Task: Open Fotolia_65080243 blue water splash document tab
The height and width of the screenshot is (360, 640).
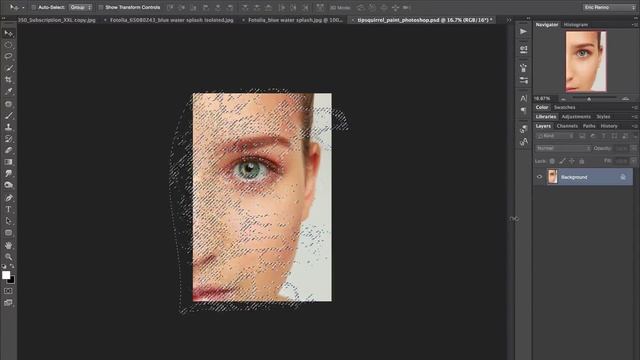Action: point(171,20)
